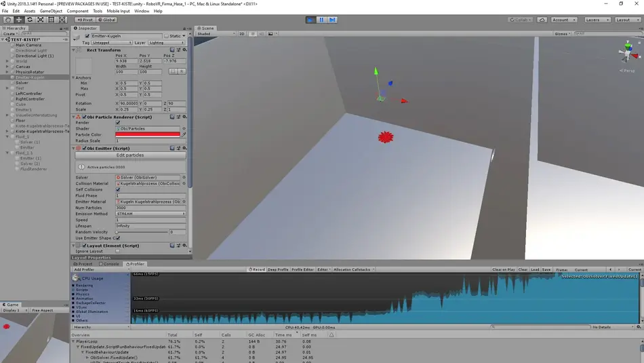Click the red Particle Color swatch
The width and height of the screenshot is (644, 363).
point(147,134)
